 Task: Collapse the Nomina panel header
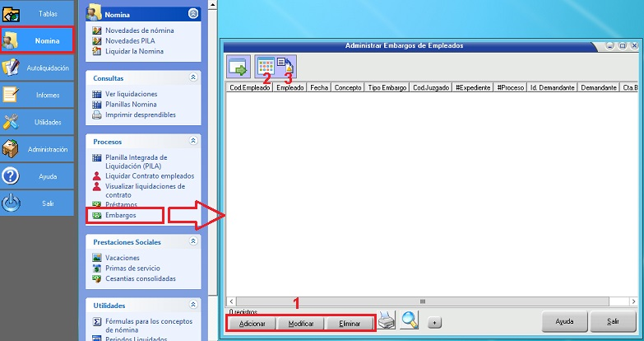[192, 13]
